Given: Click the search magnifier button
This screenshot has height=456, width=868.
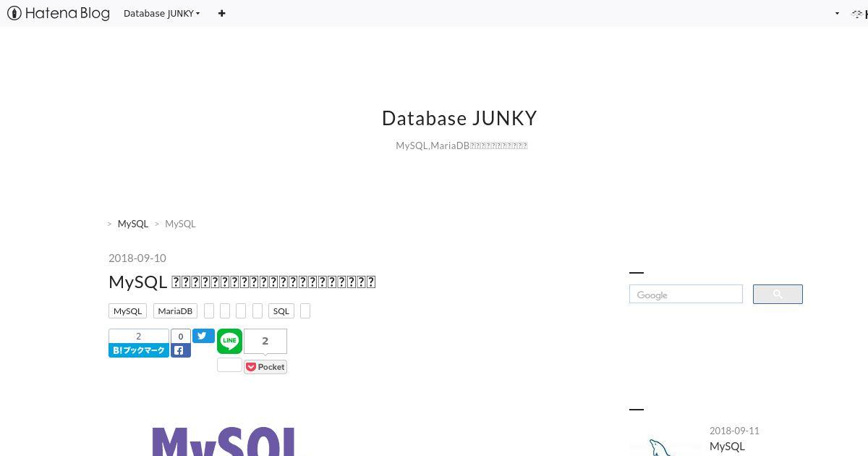Looking at the screenshot, I should click(x=778, y=294).
